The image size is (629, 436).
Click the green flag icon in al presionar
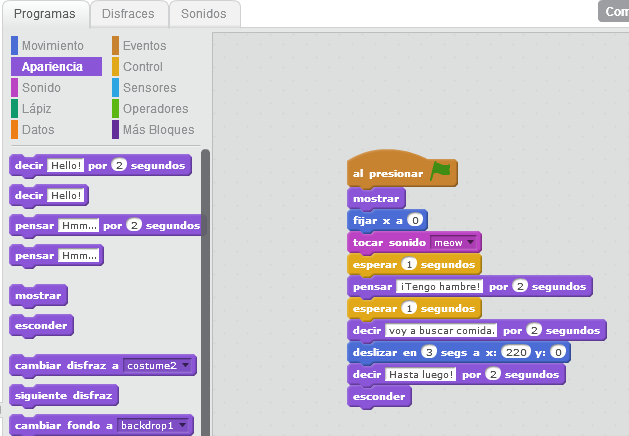coord(440,171)
